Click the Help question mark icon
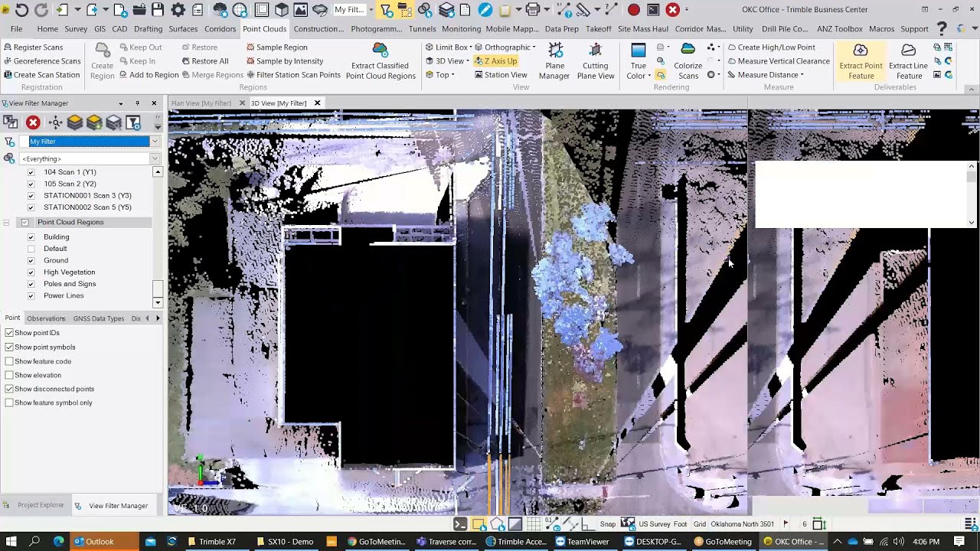Viewport: 980px width, 551px height. point(942,29)
